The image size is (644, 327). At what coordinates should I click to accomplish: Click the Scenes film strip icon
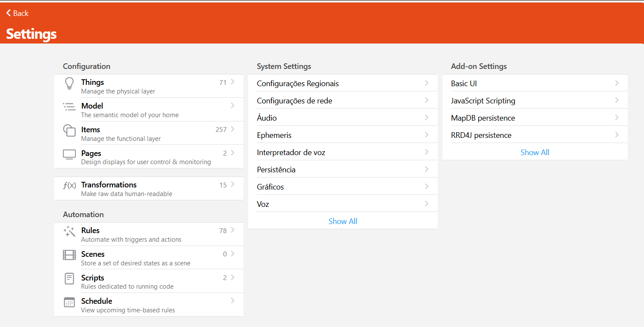(69, 255)
